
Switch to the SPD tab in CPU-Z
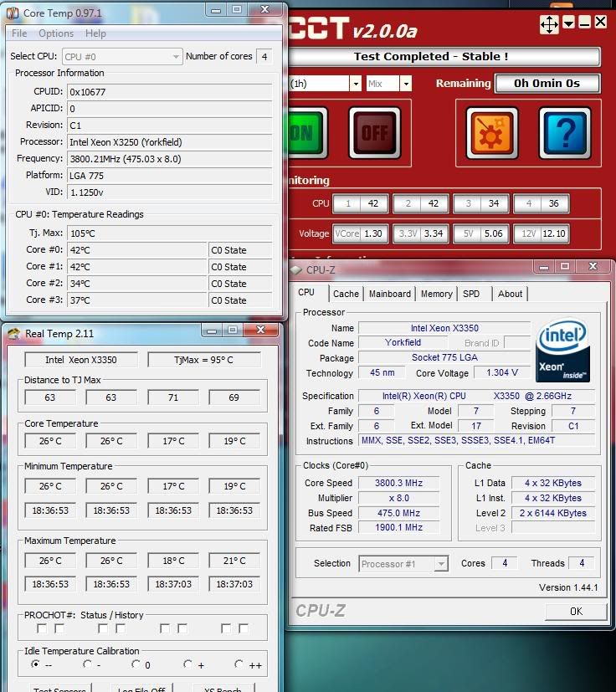pos(471,294)
